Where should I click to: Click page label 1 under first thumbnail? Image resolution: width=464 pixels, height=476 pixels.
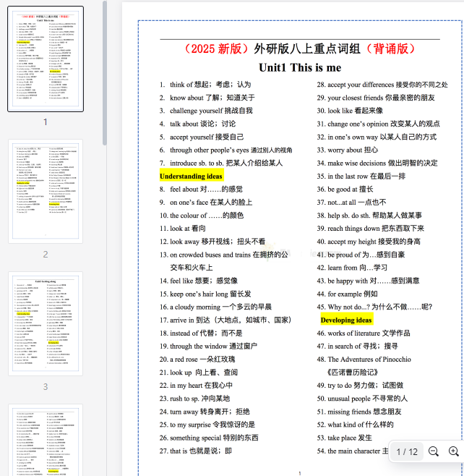coord(45,122)
